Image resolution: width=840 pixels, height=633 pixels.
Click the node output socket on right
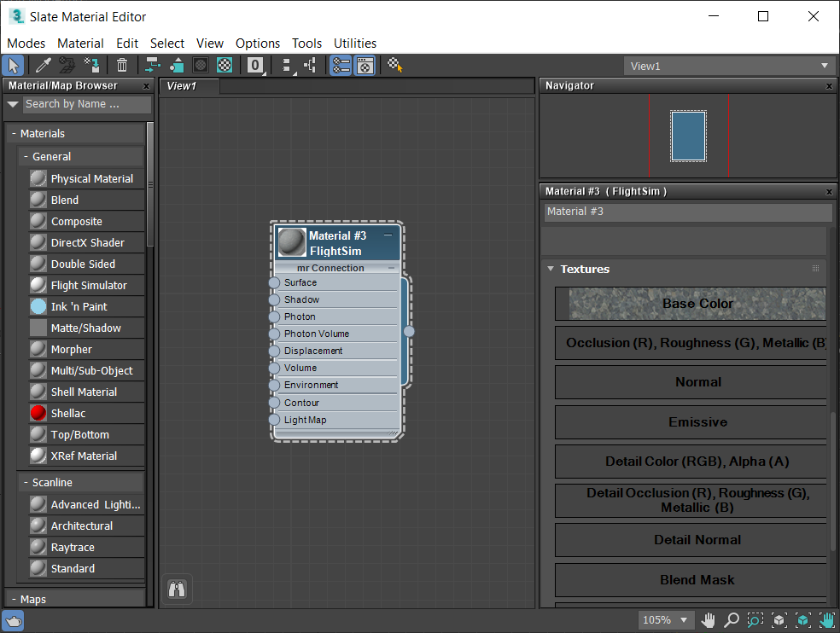(x=409, y=332)
